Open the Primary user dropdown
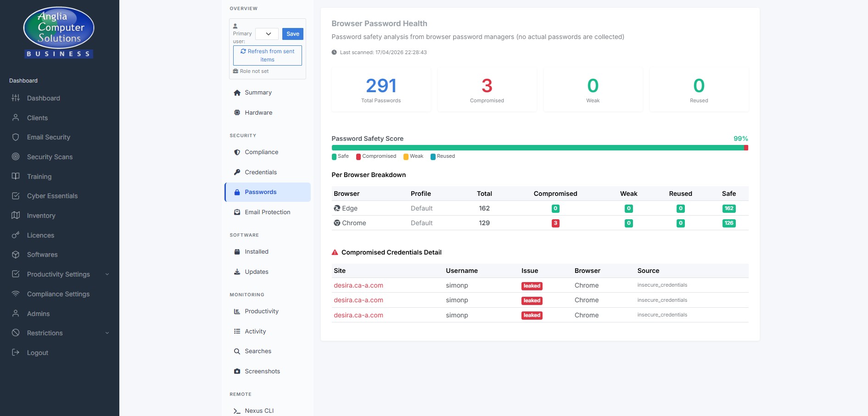Viewport: 868px width, 416px height. [267, 33]
